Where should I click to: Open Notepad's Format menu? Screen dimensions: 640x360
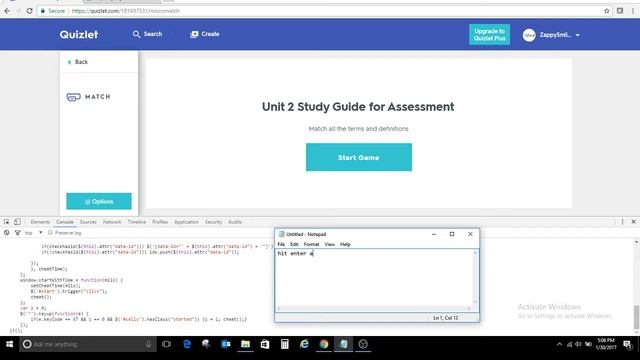311,244
